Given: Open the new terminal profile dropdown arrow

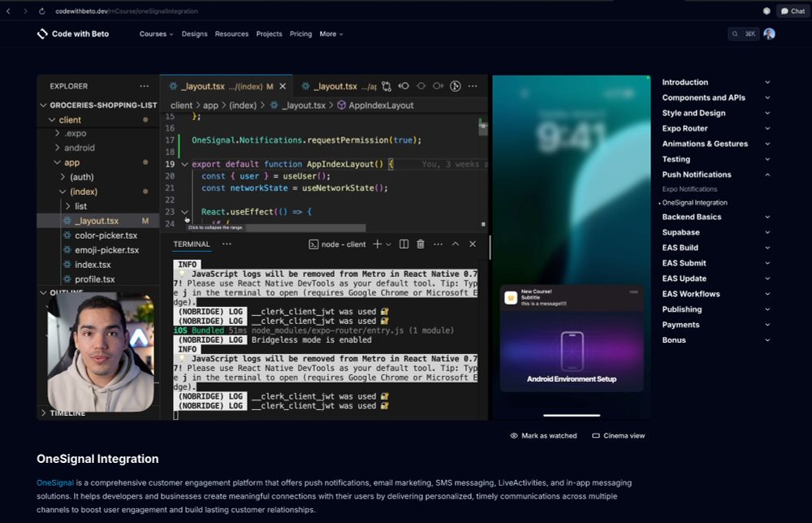Looking at the screenshot, I should click(388, 244).
